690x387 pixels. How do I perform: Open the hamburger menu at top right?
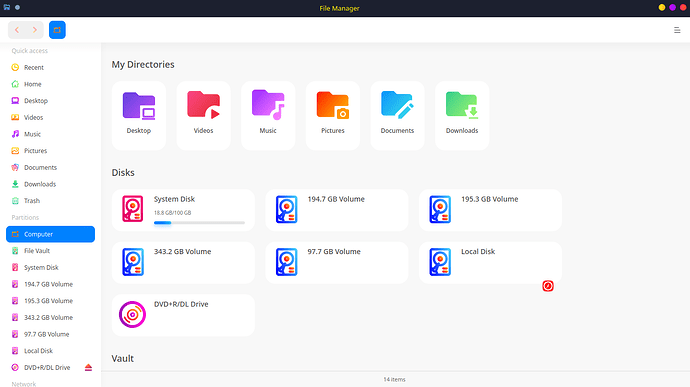click(x=677, y=30)
